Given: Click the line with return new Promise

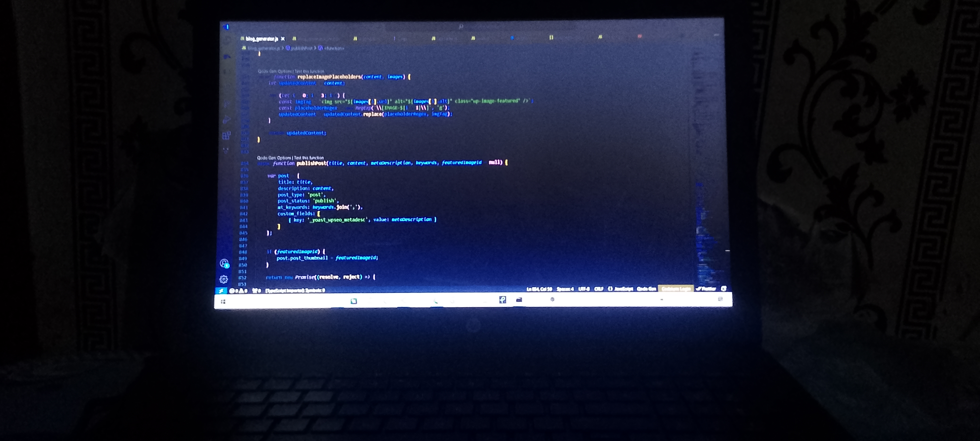Looking at the screenshot, I should [320, 277].
